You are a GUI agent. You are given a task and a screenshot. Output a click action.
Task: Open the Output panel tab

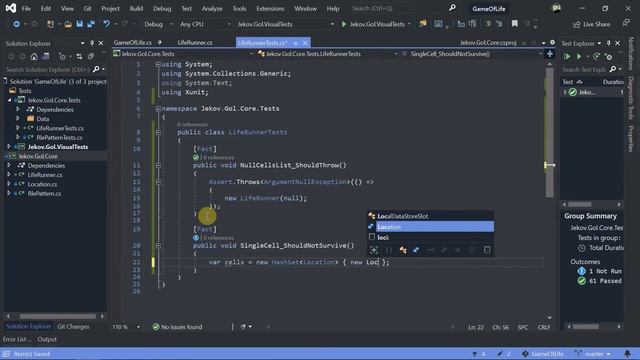[x=47, y=339]
